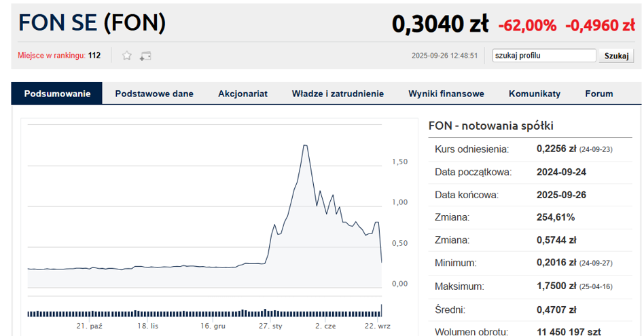Click Średni value 0,4707 zł
Screen dimensions: 644x336
tap(556, 310)
